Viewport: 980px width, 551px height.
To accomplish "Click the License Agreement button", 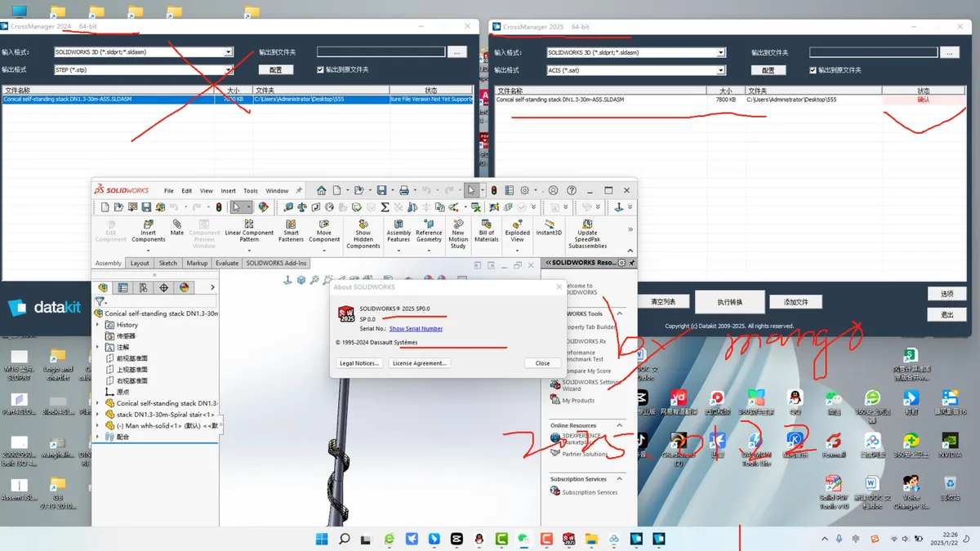I will (x=419, y=363).
